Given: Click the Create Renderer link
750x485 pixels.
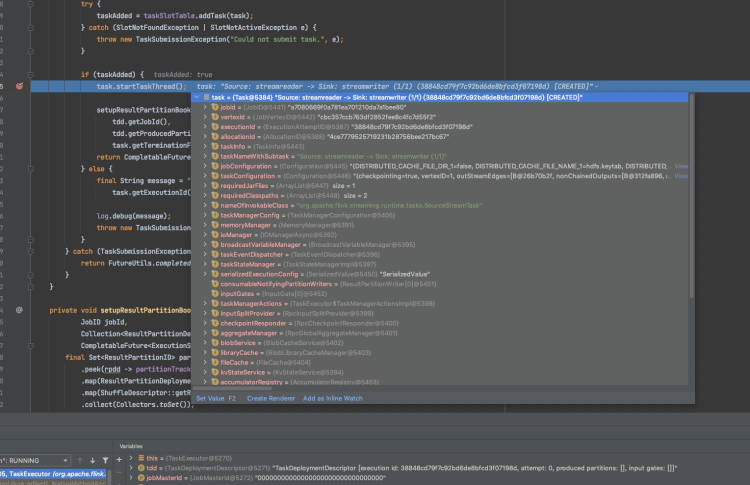Looking at the screenshot, I should (x=271, y=398).
